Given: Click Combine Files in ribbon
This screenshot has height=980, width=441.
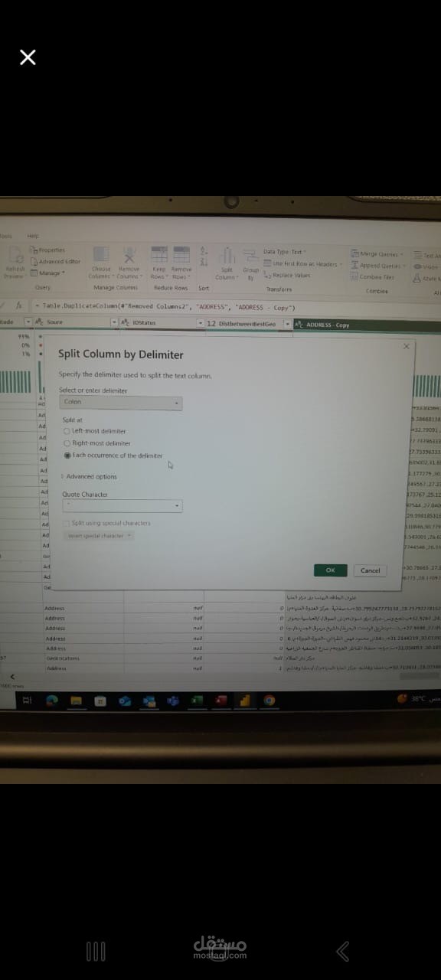Looking at the screenshot, I should coord(374,276).
